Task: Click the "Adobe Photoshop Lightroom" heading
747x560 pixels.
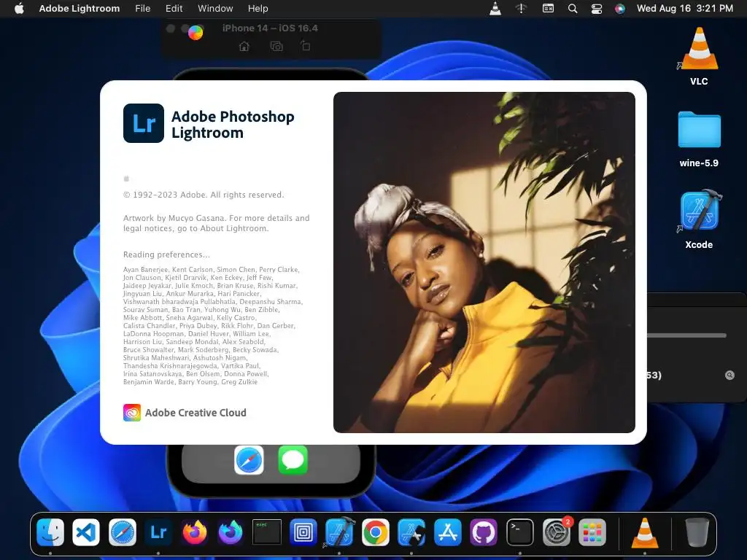Action: 233,124
